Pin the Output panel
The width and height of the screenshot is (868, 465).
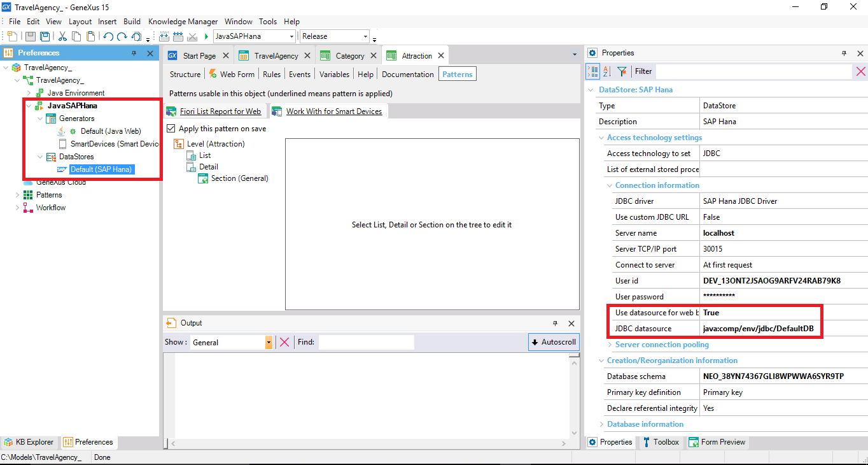tap(555, 324)
